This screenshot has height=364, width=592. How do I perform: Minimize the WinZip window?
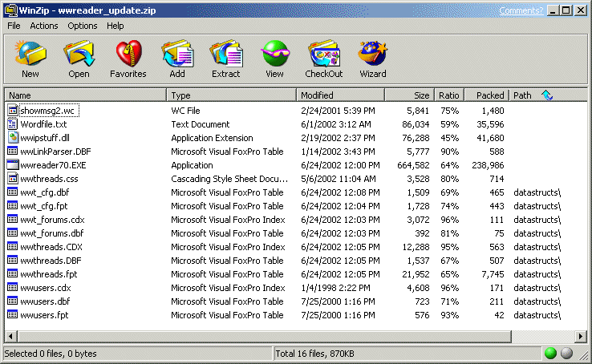tap(553, 10)
